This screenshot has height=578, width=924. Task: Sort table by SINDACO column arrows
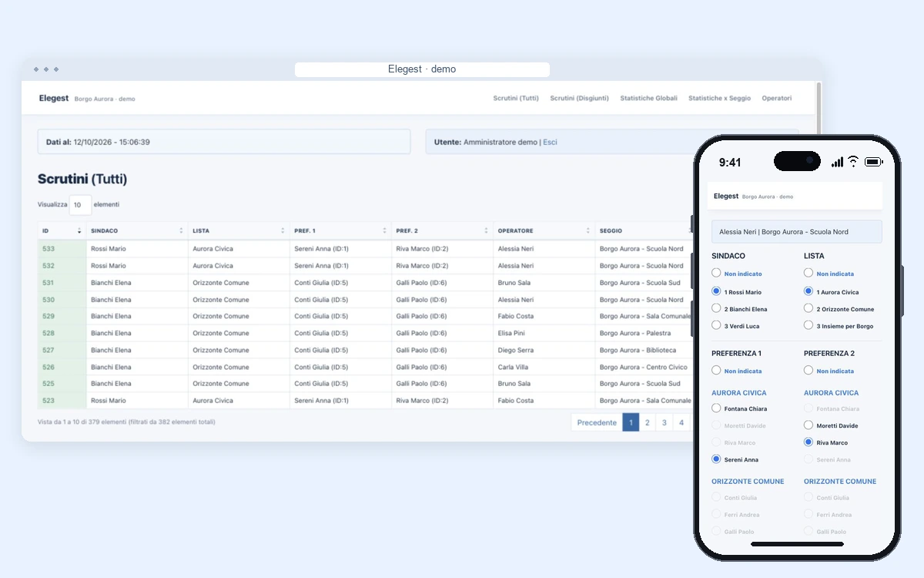[x=181, y=230]
